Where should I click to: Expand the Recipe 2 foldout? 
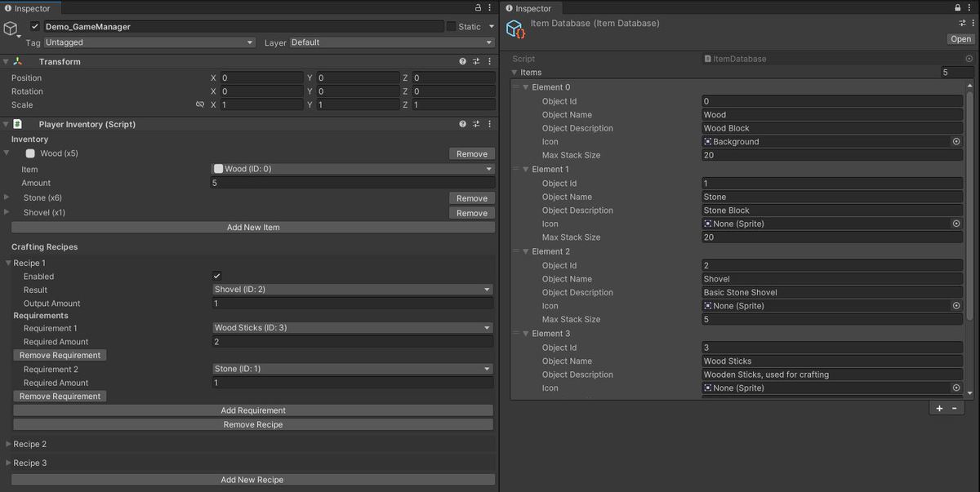(7, 444)
